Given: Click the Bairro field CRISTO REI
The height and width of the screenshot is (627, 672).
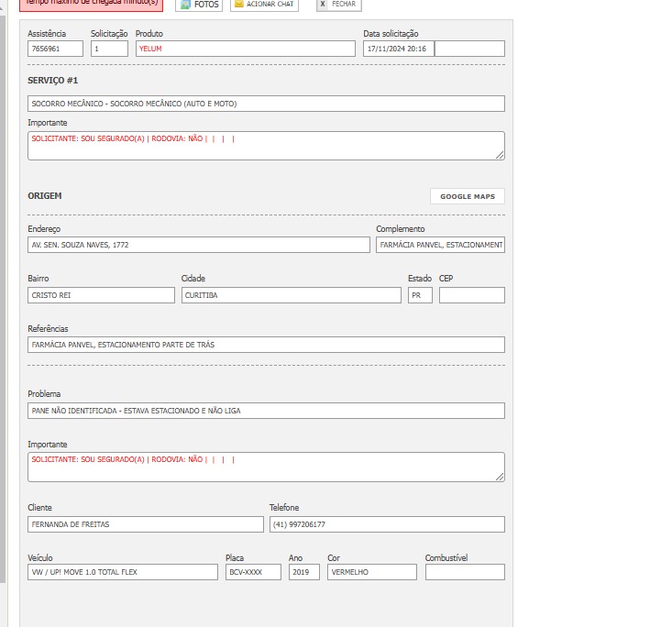Looking at the screenshot, I should 101,295.
